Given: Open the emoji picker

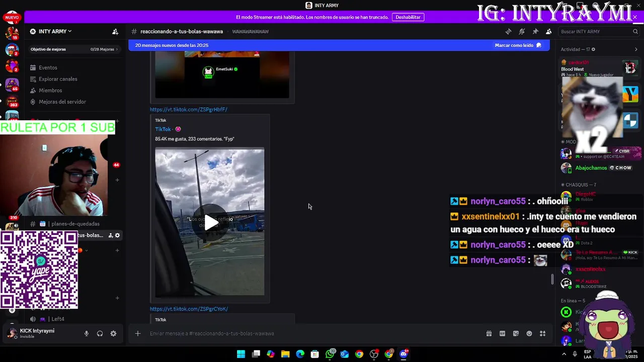Looking at the screenshot, I should point(529,333).
